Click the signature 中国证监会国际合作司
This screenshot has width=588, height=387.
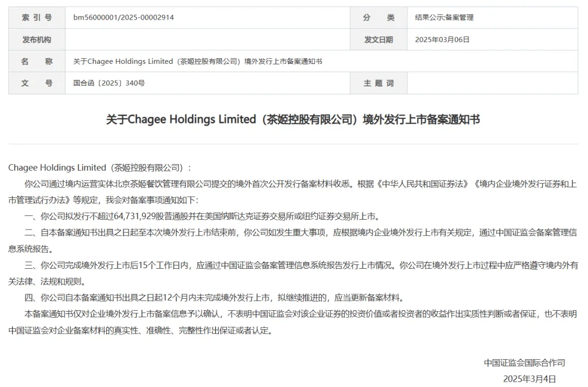524,362
